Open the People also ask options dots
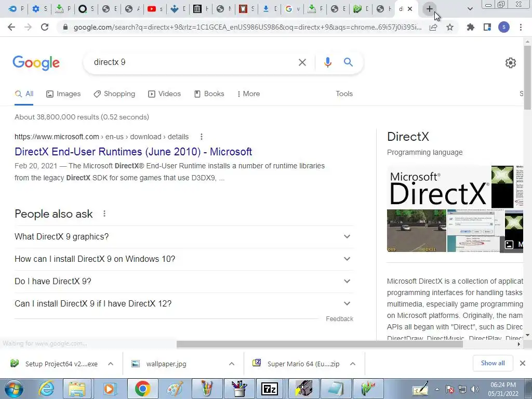Screen dimensions: 532x399 (104, 214)
